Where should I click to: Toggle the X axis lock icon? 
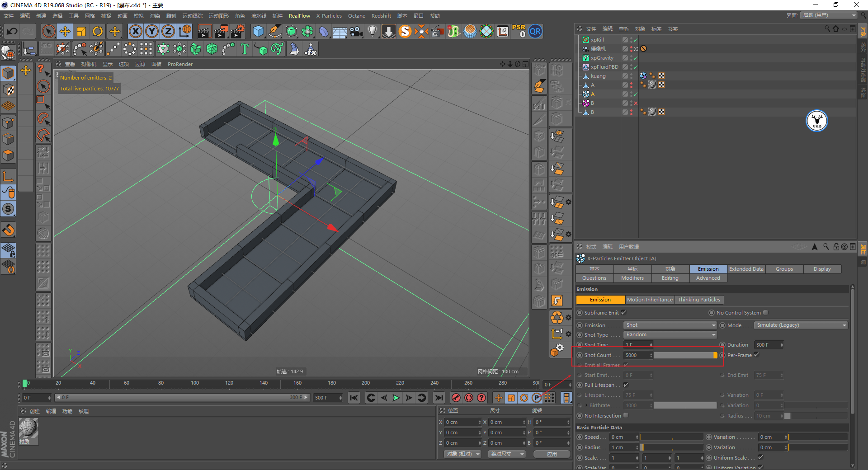pos(135,31)
